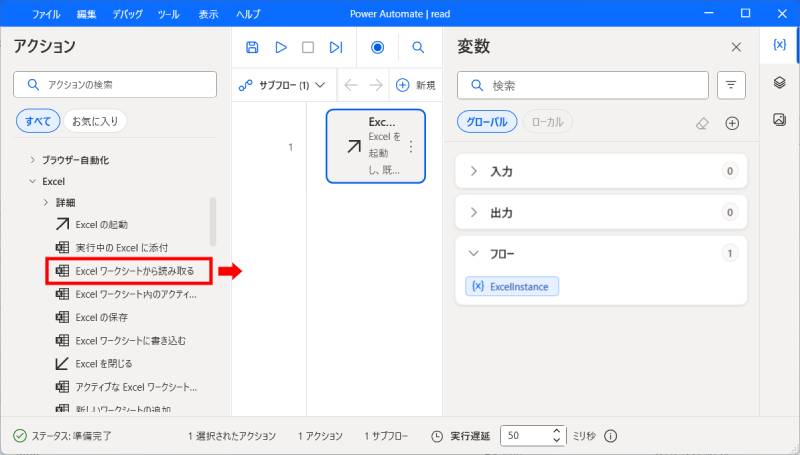
Task: Open the デバッグ menu
Action: click(128, 14)
